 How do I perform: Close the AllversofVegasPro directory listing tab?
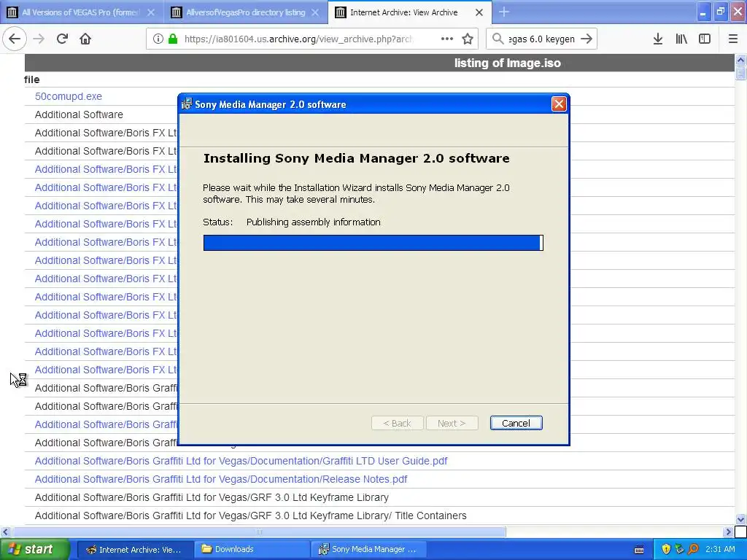tap(315, 12)
